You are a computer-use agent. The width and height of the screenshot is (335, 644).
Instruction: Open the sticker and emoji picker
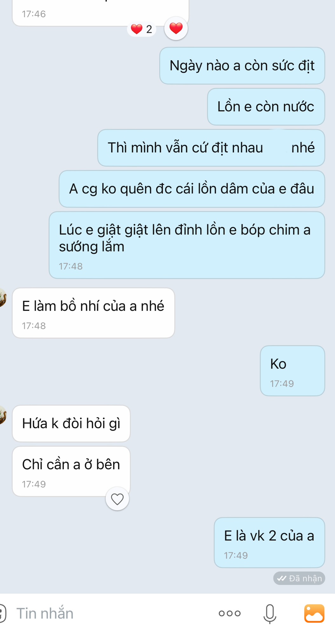(x=2, y=613)
